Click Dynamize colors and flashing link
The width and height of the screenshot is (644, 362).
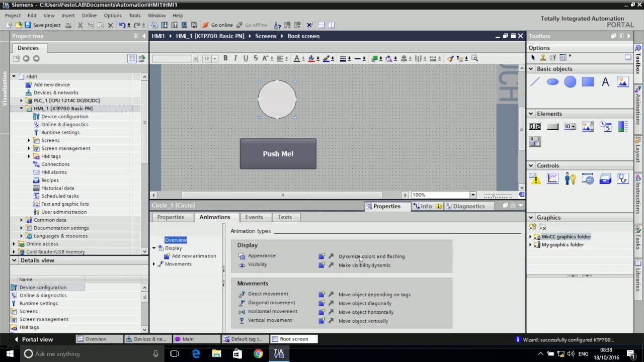tap(371, 256)
